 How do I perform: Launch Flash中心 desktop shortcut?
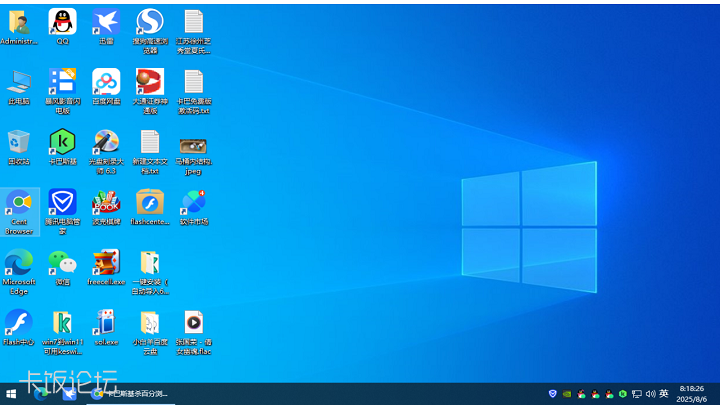click(x=19, y=328)
